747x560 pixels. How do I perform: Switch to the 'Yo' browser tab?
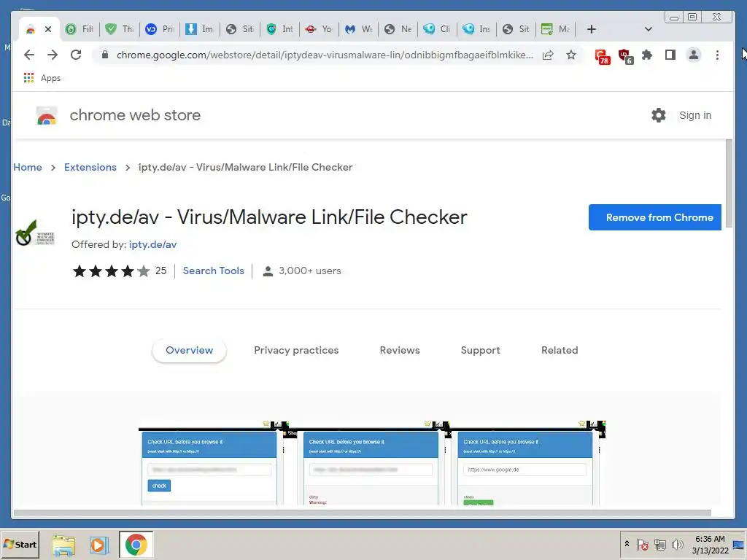point(320,29)
